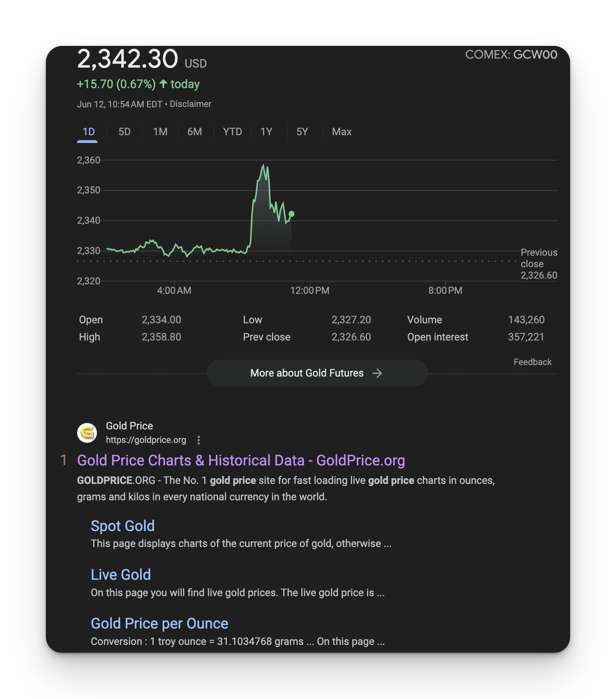Open Gold Price Charts & Historical Data result
Screen dimensions: 616x699
[x=241, y=461]
